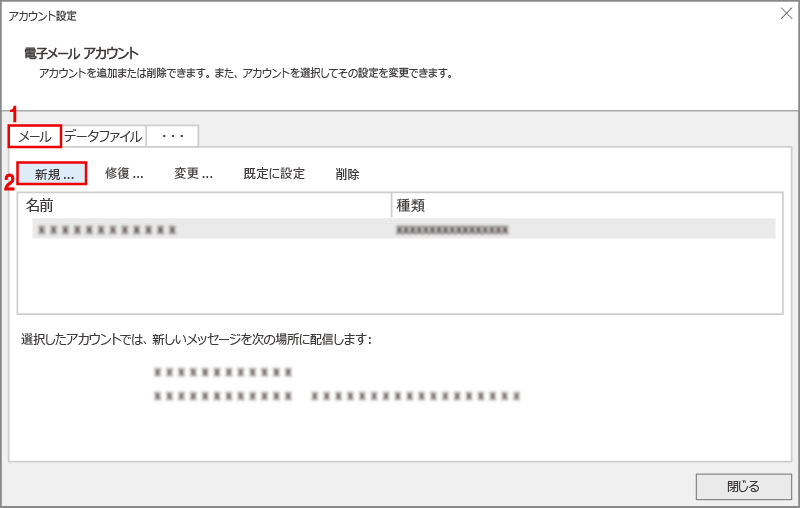
Task: Click the 名前 column header
Action: [205, 206]
